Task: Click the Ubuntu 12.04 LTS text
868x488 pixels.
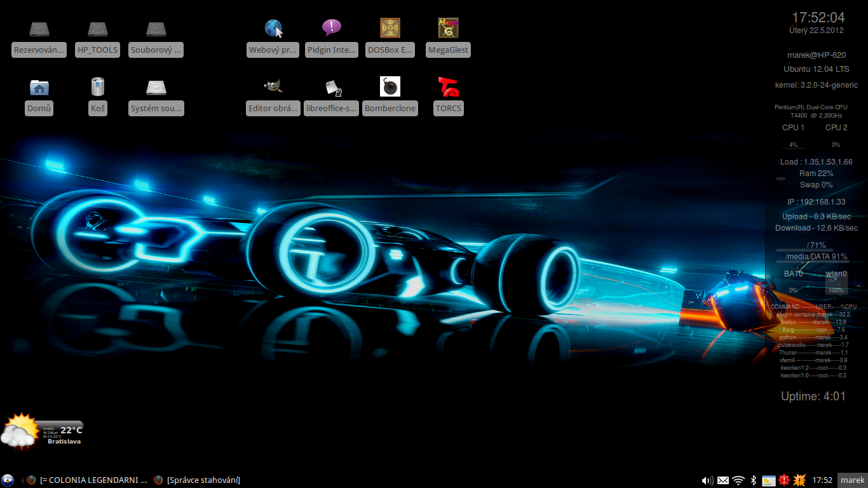Action: 816,69
